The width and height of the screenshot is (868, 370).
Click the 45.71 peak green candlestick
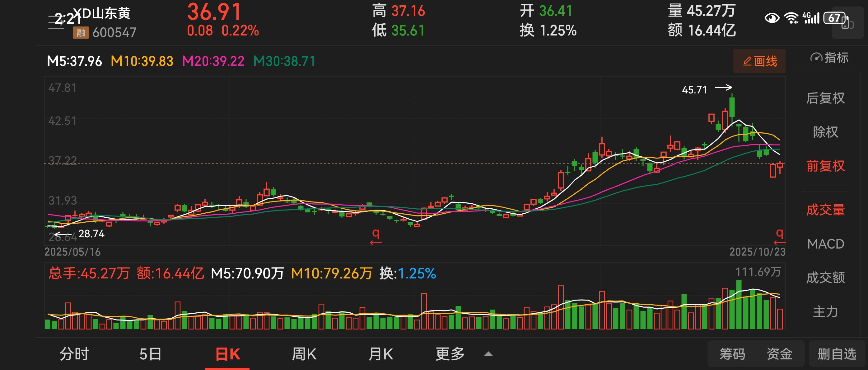[732, 107]
